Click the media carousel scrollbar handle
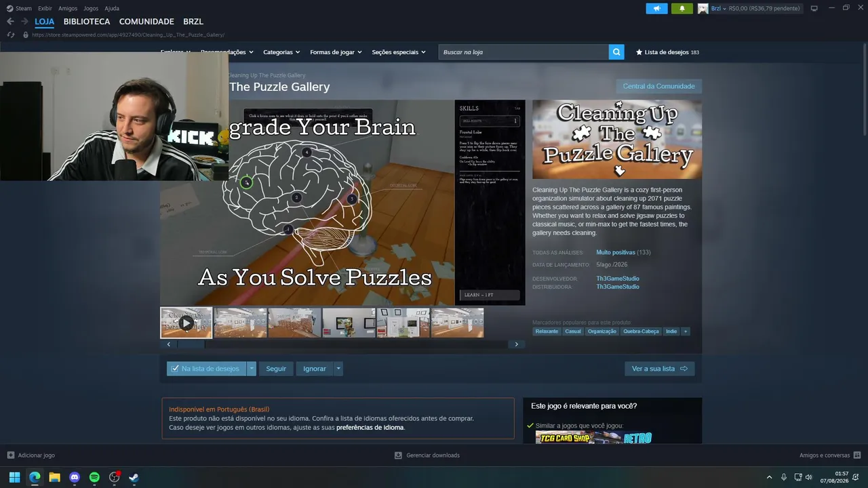Viewport: 868px width, 488px height. (x=191, y=344)
